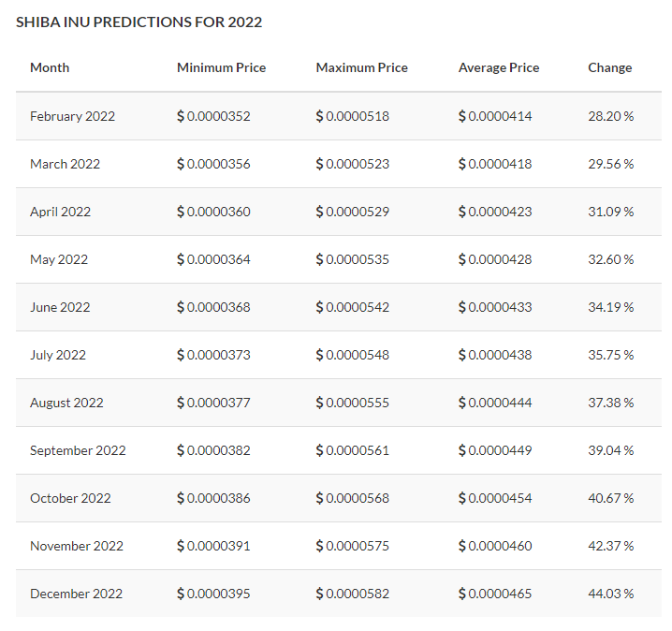The image size is (672, 631).
Task: Click the 35.75 % change value
Action: 611,355
